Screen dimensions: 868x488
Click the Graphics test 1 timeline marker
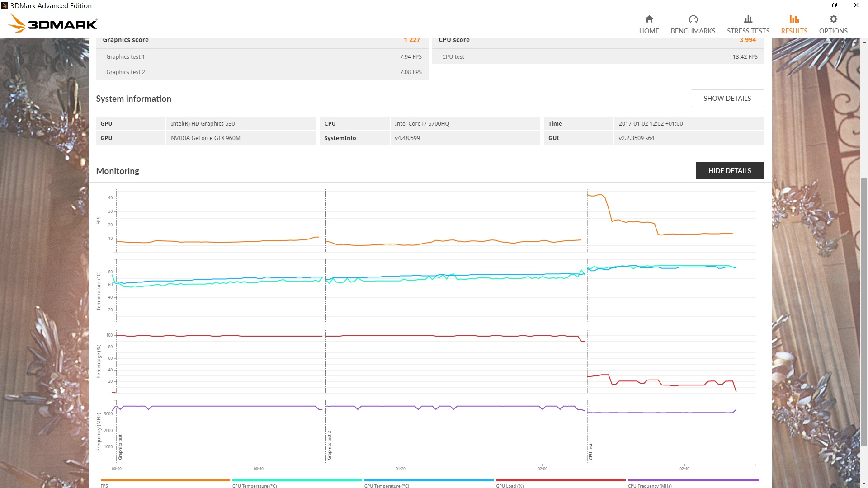pyautogui.click(x=120, y=446)
